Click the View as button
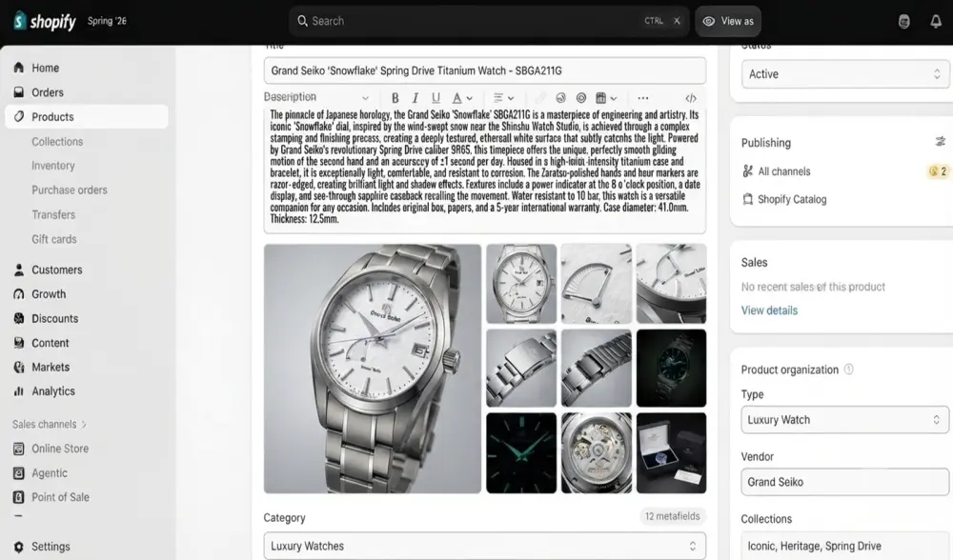 [727, 21]
